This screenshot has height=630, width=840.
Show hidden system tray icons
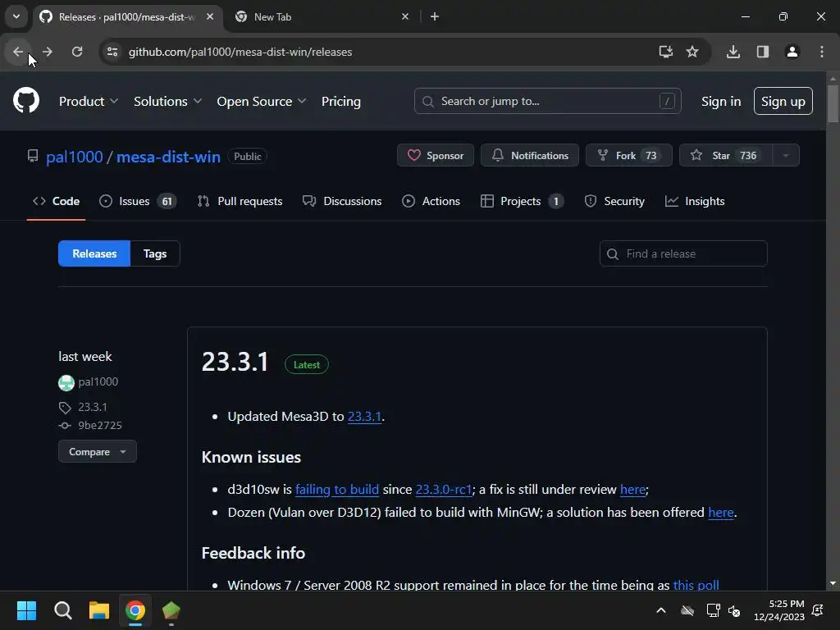pyautogui.click(x=661, y=610)
